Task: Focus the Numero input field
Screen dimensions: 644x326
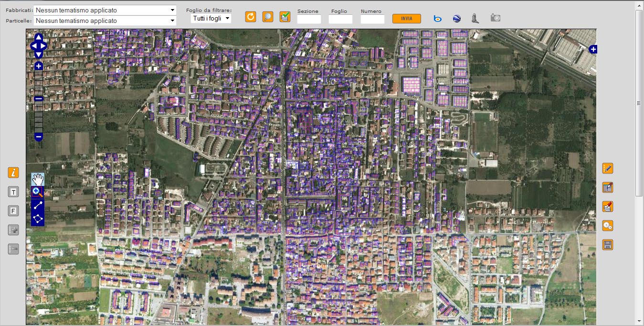Action: click(372, 19)
